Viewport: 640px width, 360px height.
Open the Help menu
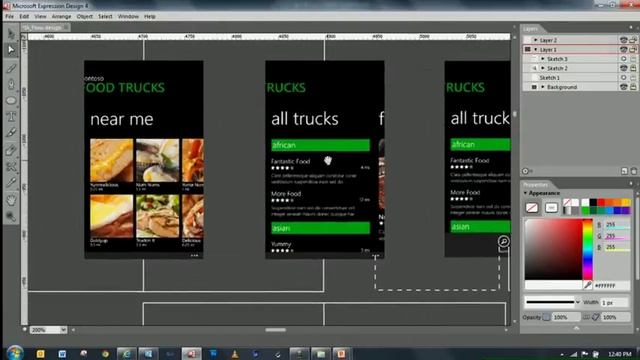(x=150, y=16)
